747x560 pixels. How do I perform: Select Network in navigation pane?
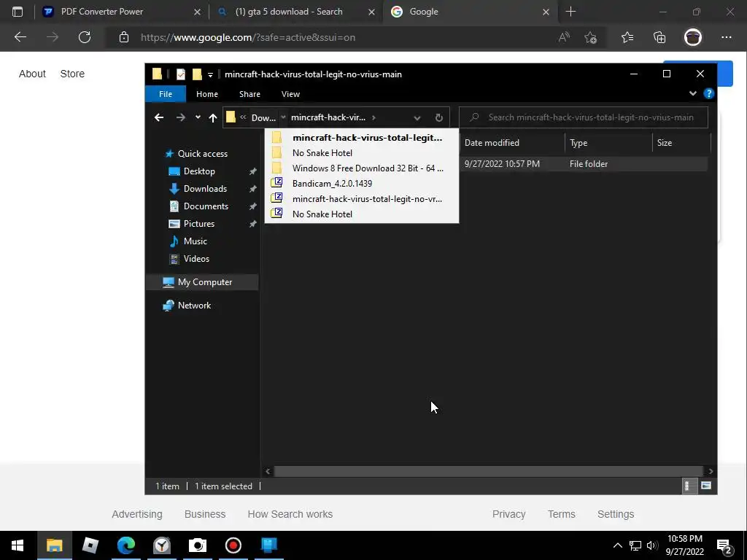(194, 306)
